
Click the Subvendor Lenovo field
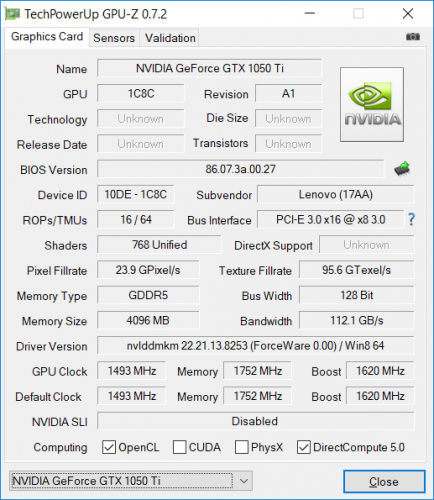tap(335, 194)
